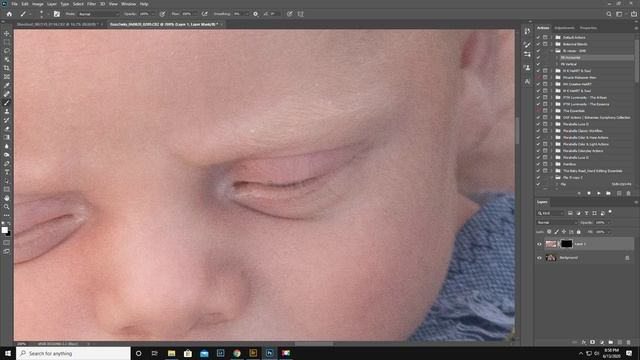The width and height of the screenshot is (640, 360).
Task: Select the Clone Stamp tool
Action: click(7, 111)
